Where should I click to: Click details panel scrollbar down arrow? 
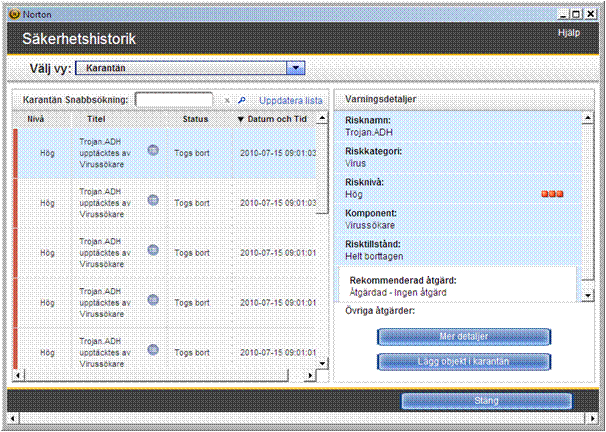click(588, 296)
